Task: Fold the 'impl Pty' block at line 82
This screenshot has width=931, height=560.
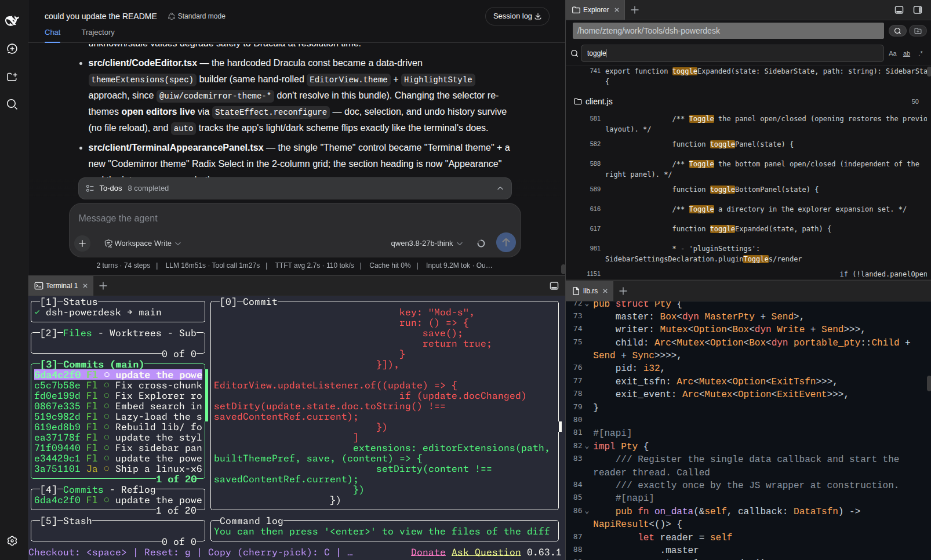Action: click(x=587, y=447)
